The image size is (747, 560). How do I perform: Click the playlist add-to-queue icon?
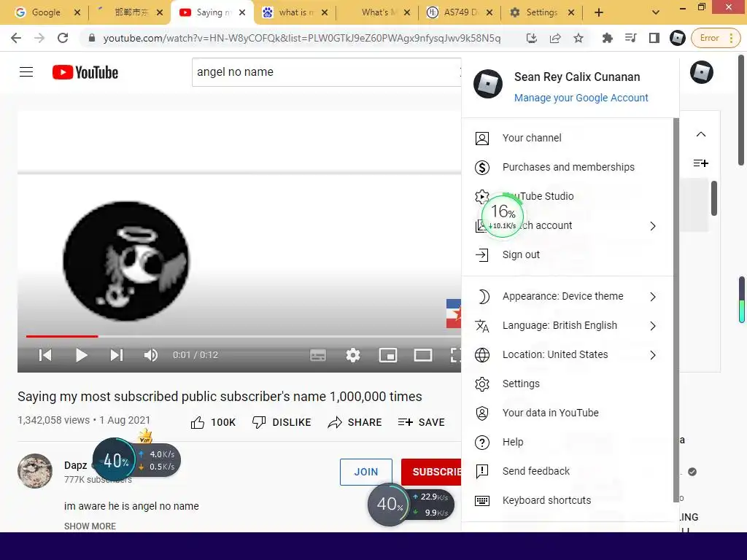click(701, 163)
